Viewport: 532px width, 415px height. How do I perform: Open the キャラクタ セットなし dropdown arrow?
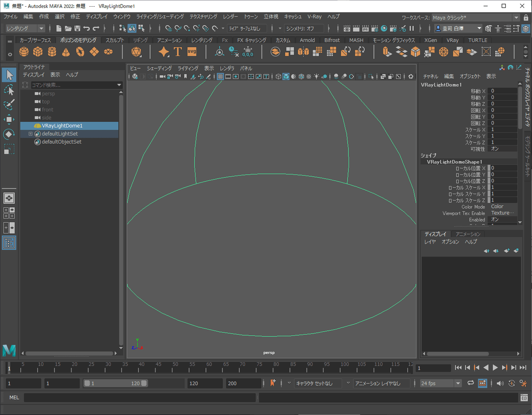[289, 383]
